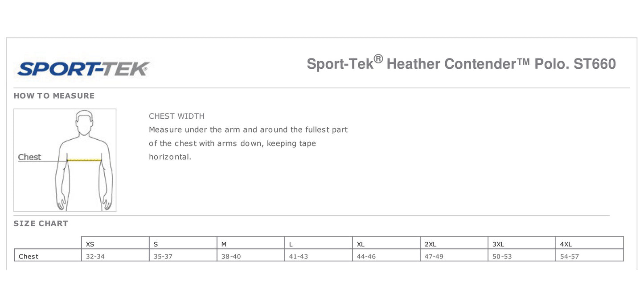Click the HOW TO MEASURE heading
Screen dimensions: 644x308
click(54, 96)
